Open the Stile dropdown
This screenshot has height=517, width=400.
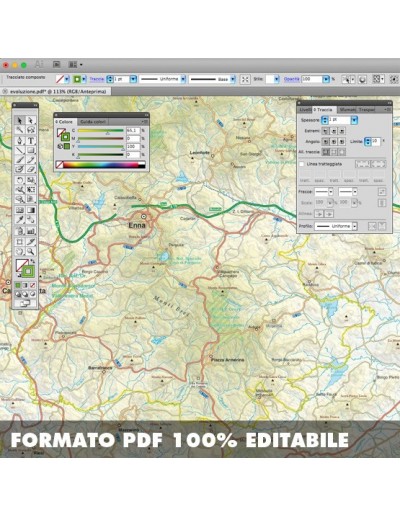point(277,79)
